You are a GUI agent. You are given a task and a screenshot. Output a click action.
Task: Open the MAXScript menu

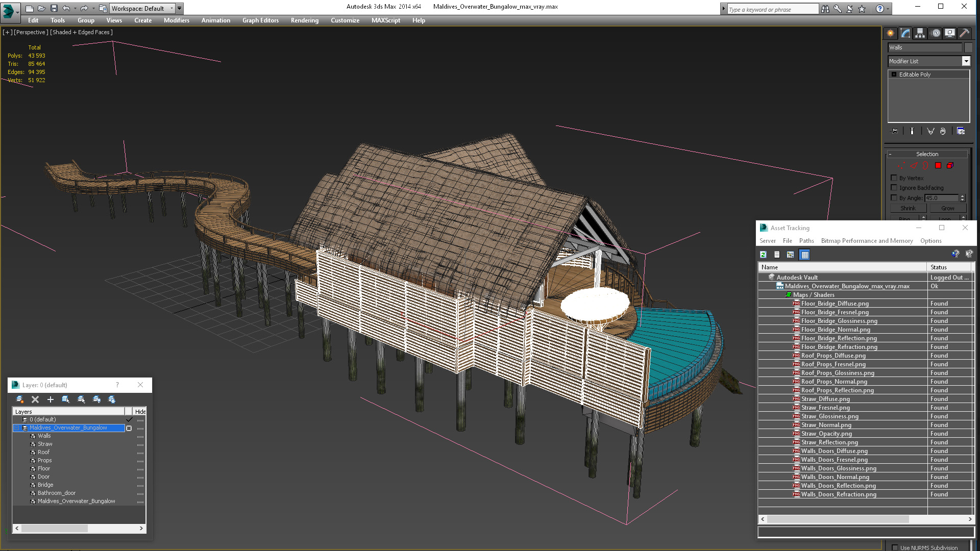click(386, 20)
